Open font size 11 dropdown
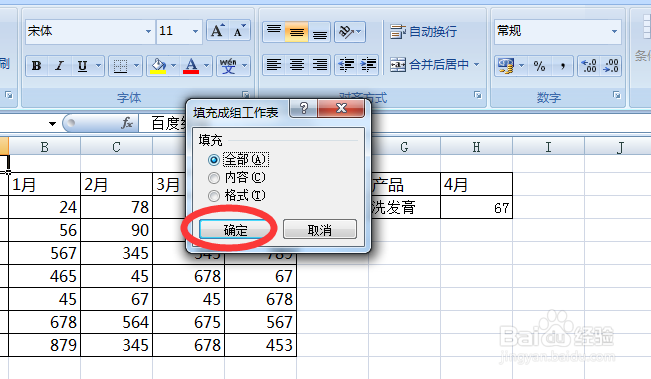The width and height of the screenshot is (651, 379). 195,31
